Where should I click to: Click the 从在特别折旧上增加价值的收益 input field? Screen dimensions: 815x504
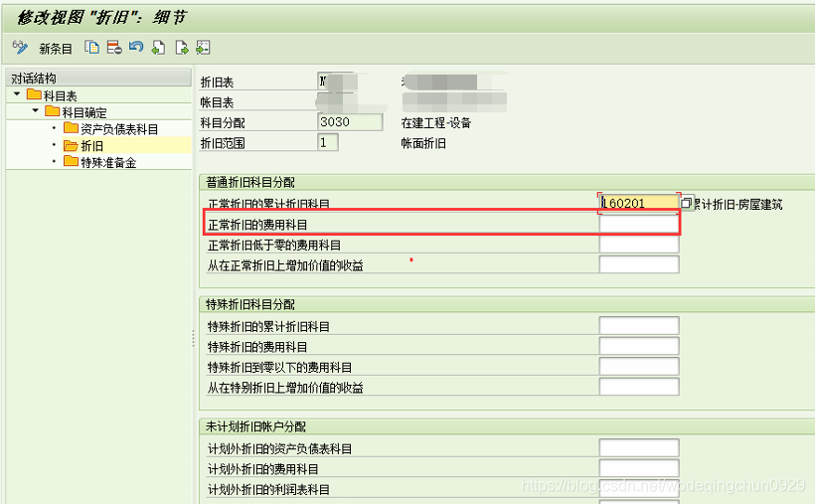[x=639, y=387]
